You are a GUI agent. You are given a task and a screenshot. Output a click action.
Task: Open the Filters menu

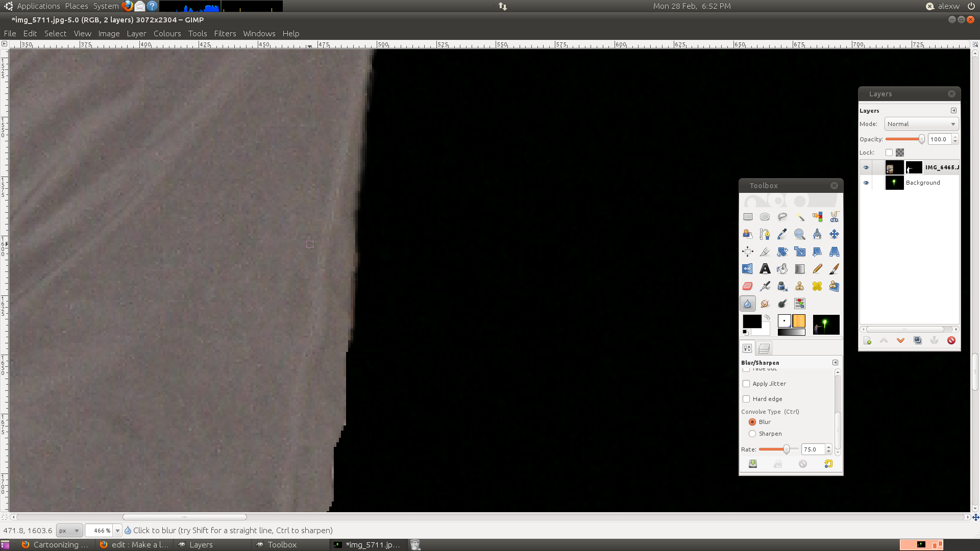225,34
